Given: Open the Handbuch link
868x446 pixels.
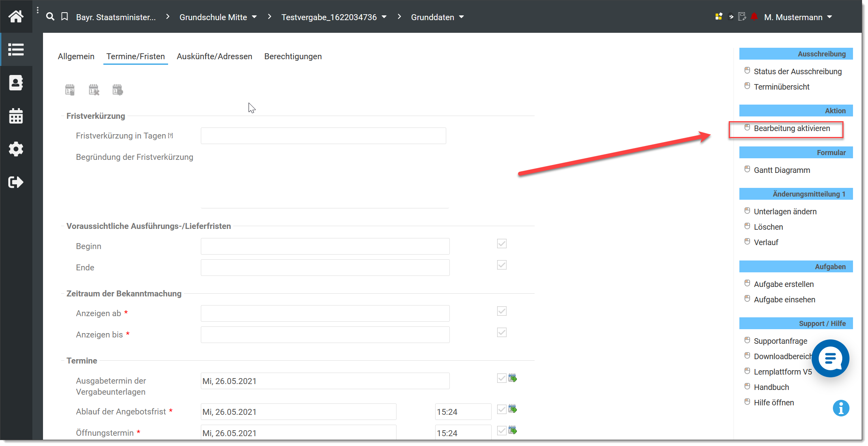Looking at the screenshot, I should (771, 387).
